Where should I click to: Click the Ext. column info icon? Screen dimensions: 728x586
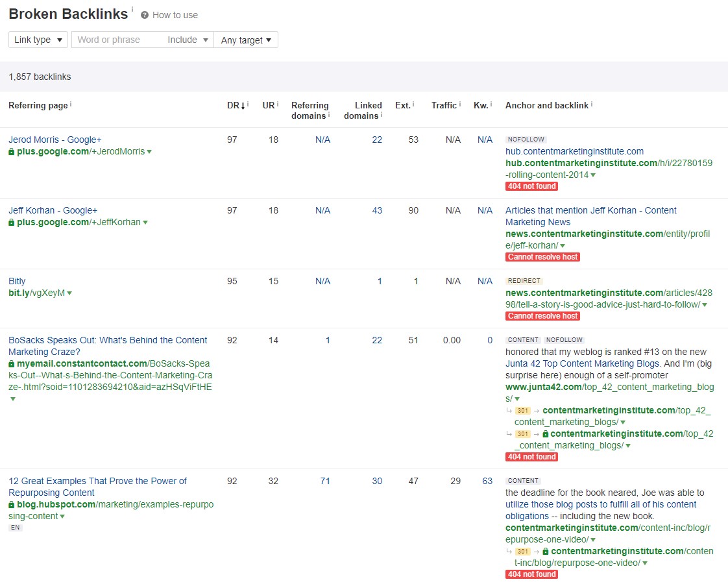(x=413, y=104)
